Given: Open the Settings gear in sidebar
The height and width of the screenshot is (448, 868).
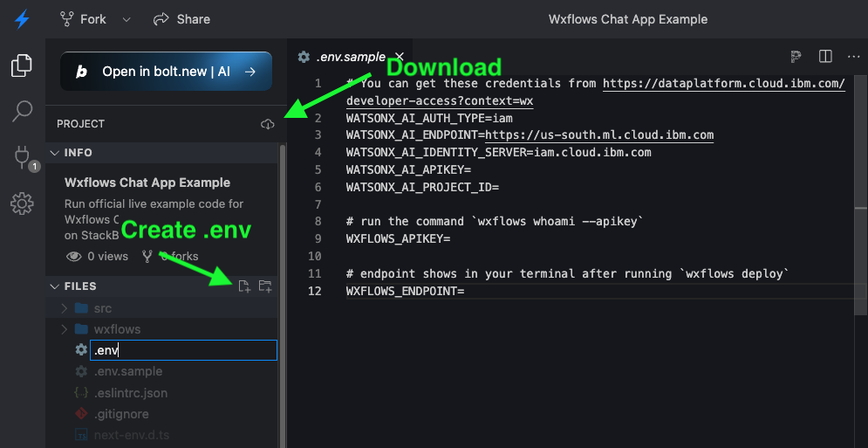Looking at the screenshot, I should point(22,203).
